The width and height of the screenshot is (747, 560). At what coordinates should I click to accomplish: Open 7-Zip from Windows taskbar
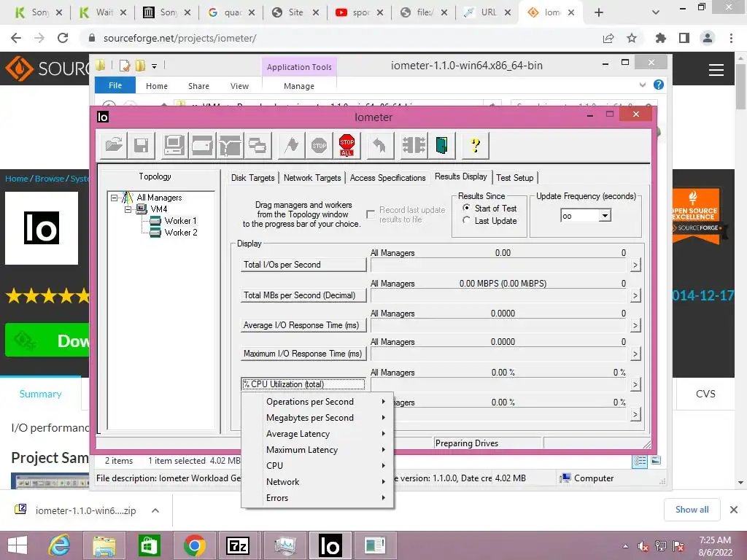coord(238,545)
